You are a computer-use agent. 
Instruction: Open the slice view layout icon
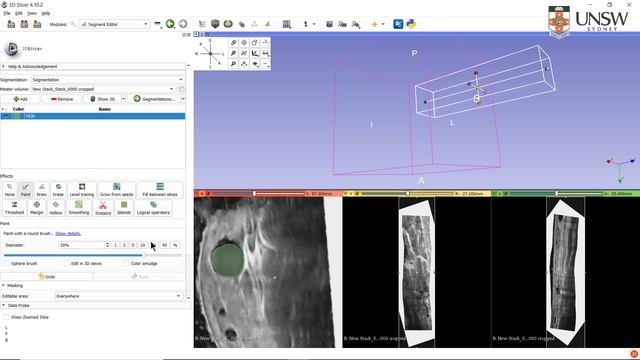287,24
